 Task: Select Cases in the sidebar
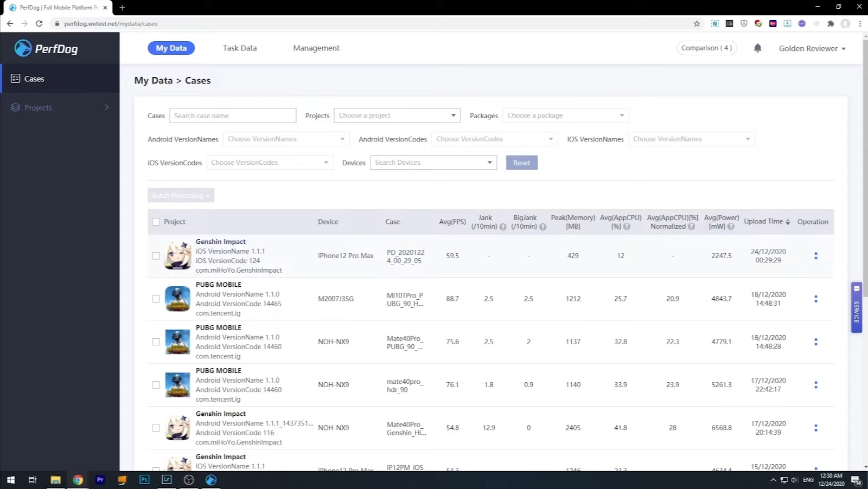click(60, 79)
